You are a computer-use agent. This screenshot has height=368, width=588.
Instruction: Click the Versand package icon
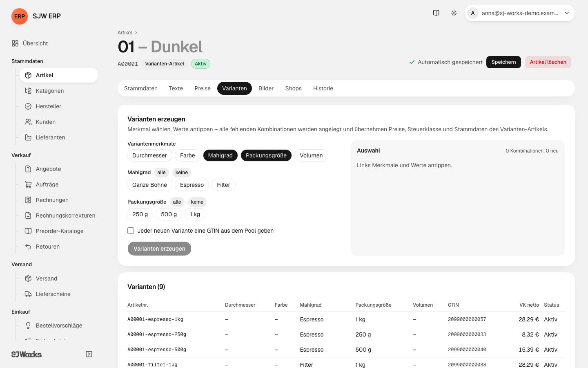28,278
